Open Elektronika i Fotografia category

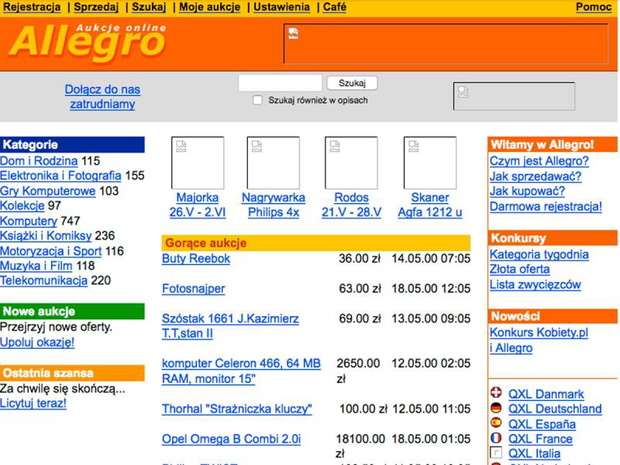(60, 176)
